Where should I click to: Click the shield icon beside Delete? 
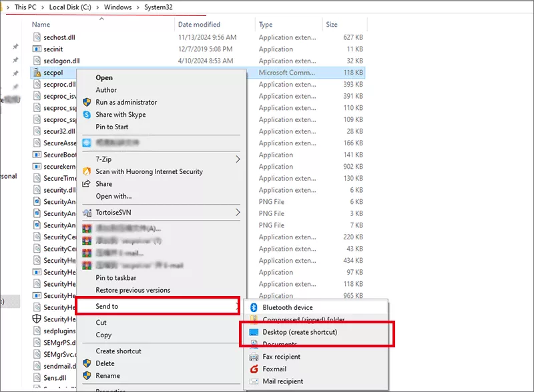87,363
